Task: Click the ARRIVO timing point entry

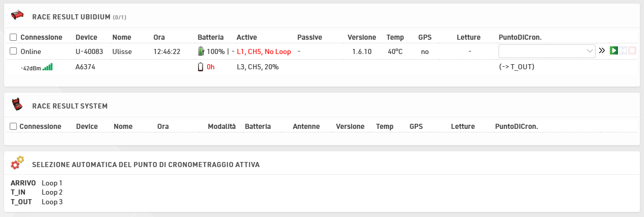Action: click(x=23, y=183)
